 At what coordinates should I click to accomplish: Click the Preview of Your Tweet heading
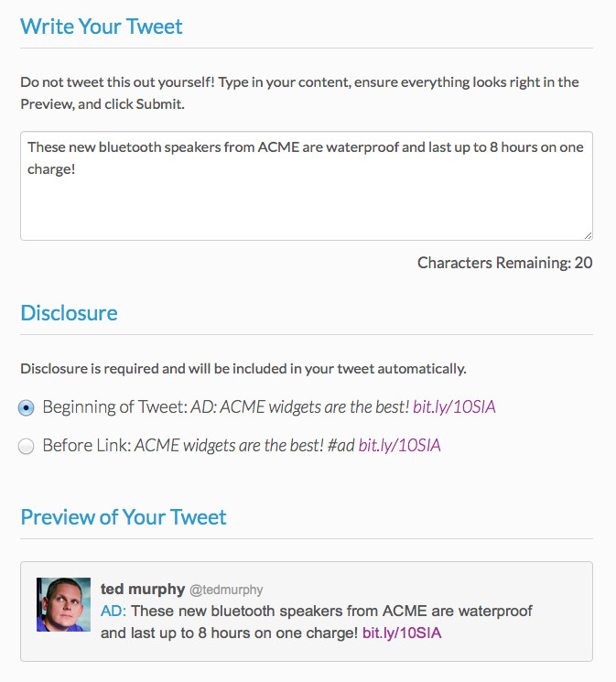tap(124, 516)
